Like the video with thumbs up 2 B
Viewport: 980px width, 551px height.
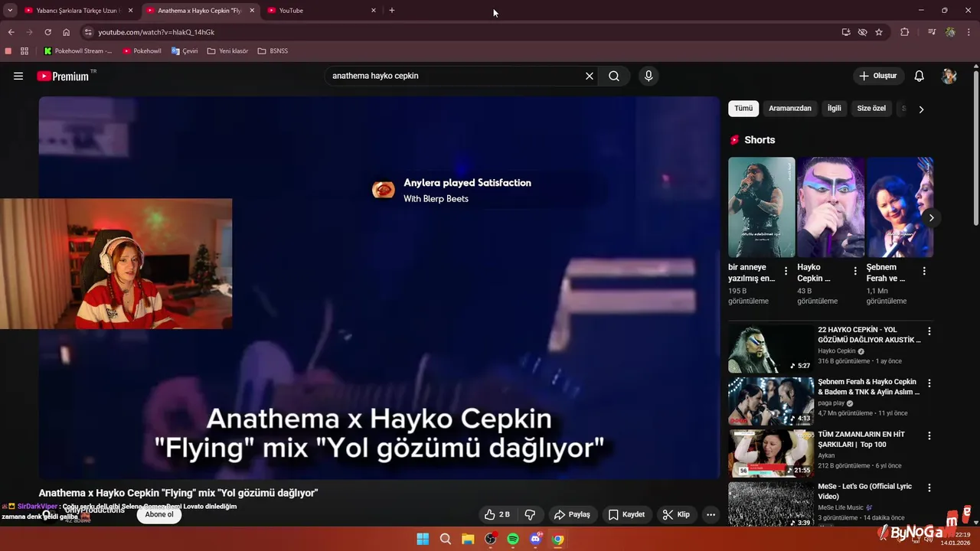pos(497,514)
